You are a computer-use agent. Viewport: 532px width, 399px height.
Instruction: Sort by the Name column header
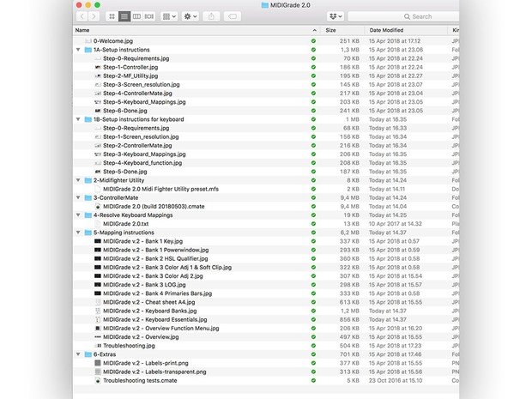click(x=82, y=30)
